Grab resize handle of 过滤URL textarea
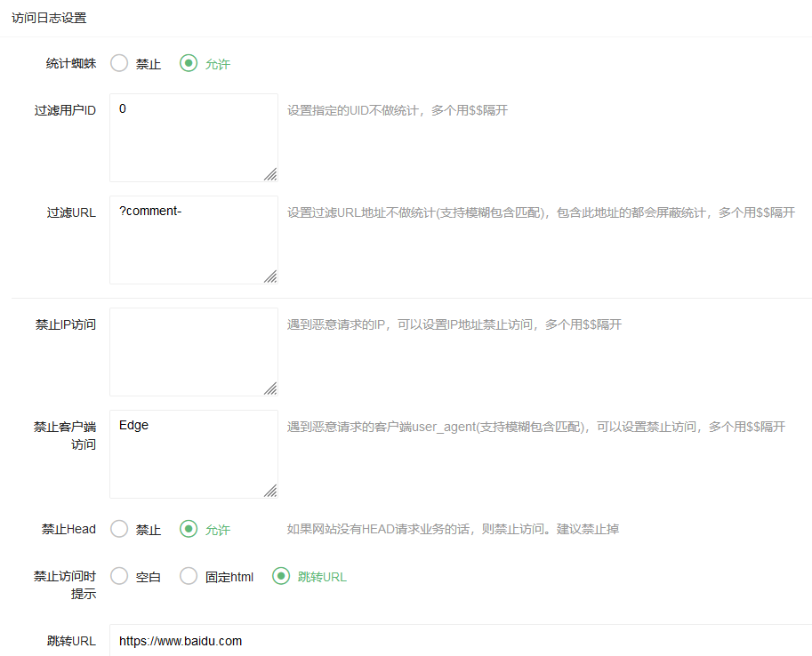The image size is (812, 656). tap(271, 276)
